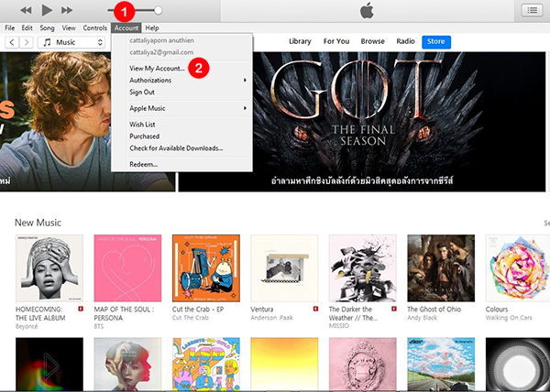Open the For You tab
This screenshot has width=550, height=392.
point(335,41)
